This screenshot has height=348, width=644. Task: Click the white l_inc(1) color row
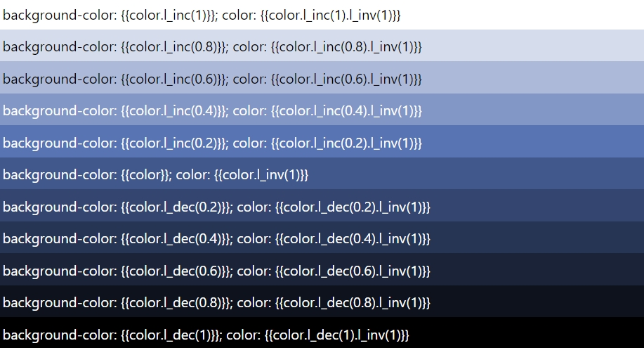click(x=322, y=15)
